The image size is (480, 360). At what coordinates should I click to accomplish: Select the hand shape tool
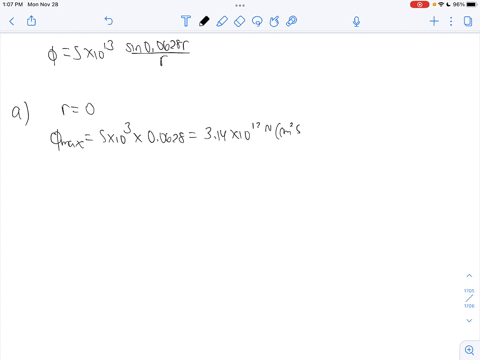click(274, 21)
